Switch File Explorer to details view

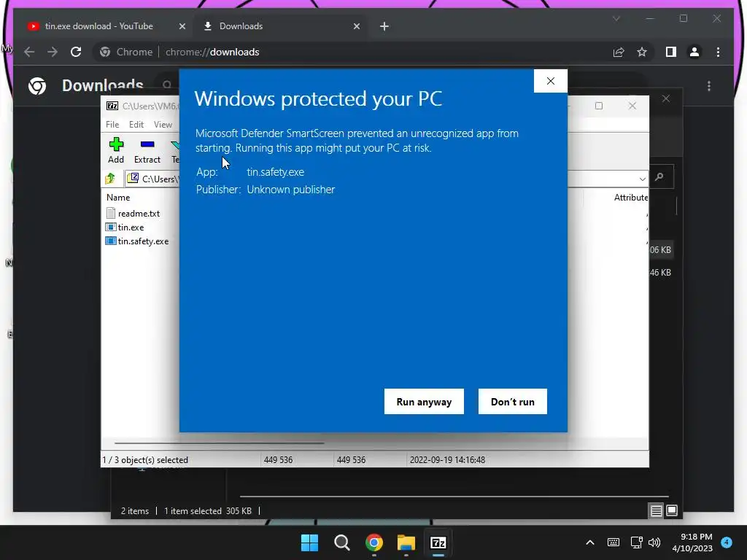click(656, 511)
